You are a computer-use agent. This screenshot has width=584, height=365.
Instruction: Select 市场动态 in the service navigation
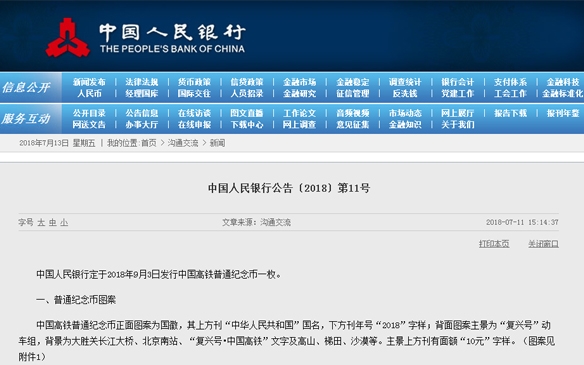(x=405, y=113)
